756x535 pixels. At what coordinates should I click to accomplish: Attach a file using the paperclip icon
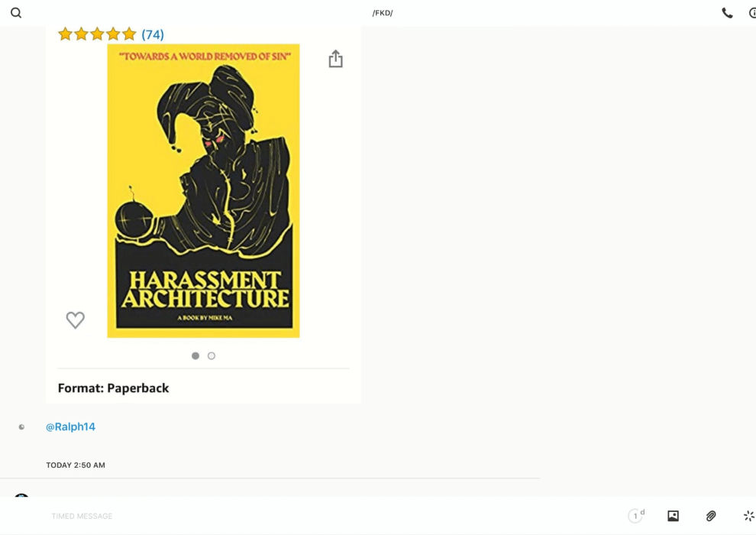[x=711, y=516]
